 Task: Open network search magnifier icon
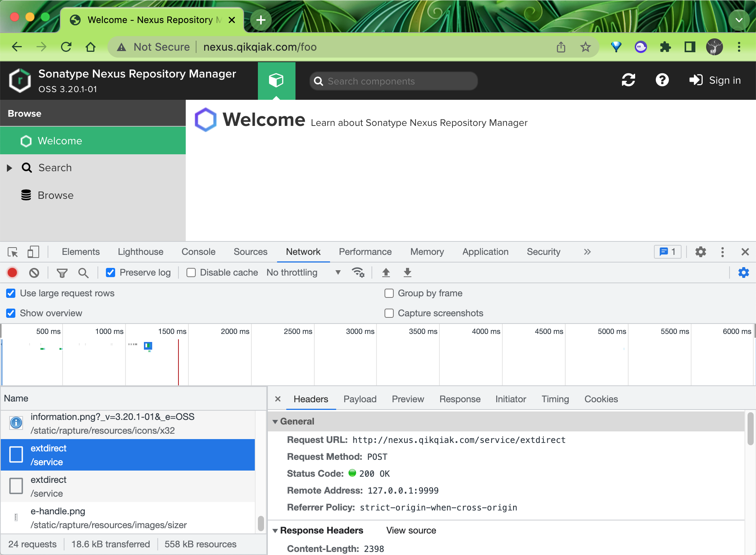(83, 273)
